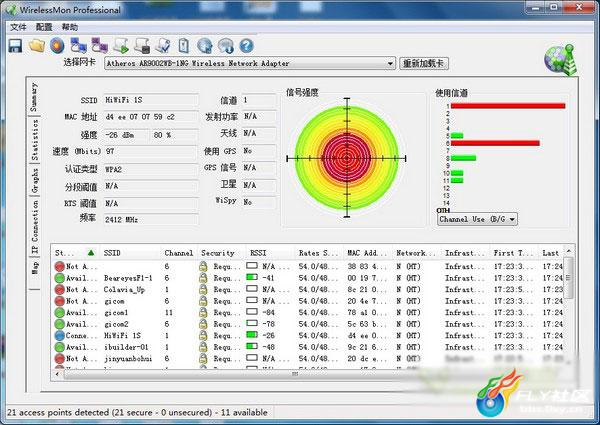This screenshot has height=425, width=600.
Task: Select the ibuilder-01 SSID entry
Action: [x=126, y=347]
